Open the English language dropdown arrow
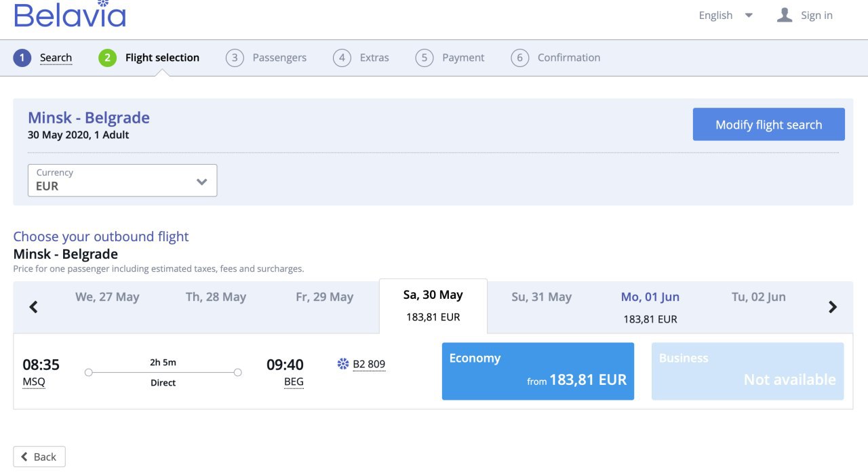 (749, 16)
